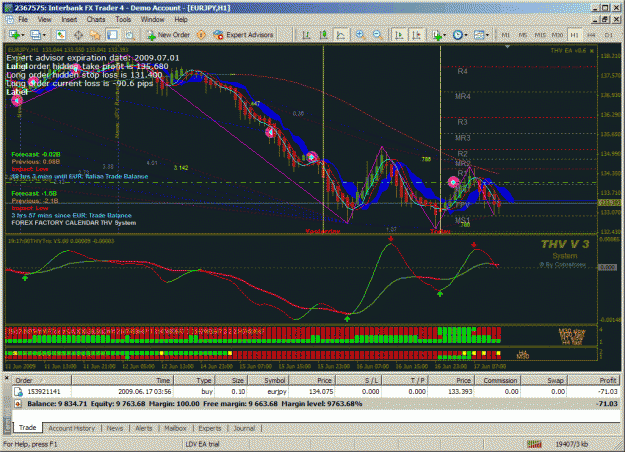Open the View menu
Image resolution: width=625 pixels, height=452 pixels.
point(44,20)
